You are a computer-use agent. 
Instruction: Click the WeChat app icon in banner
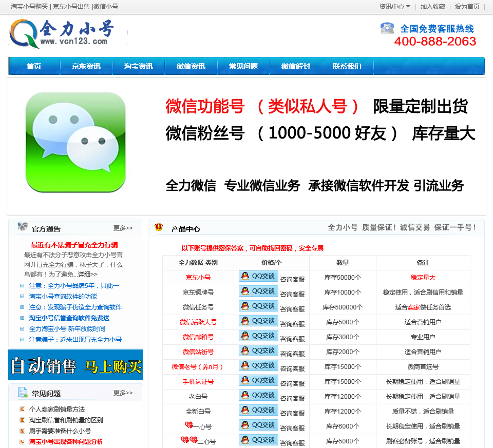pos(75,142)
